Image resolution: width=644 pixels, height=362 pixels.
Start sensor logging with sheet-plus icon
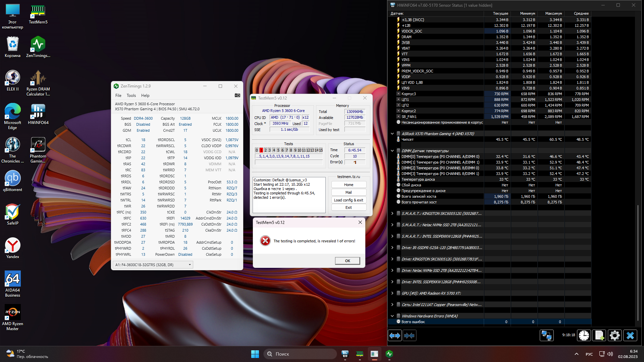click(x=599, y=336)
